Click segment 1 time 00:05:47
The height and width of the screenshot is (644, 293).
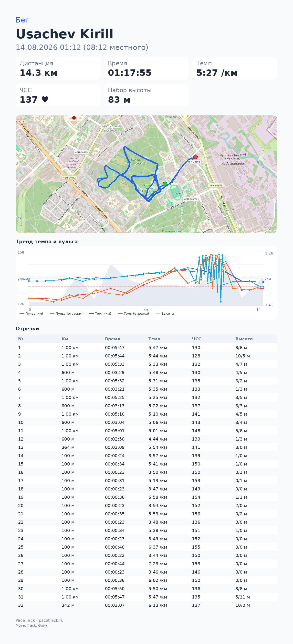115,347
